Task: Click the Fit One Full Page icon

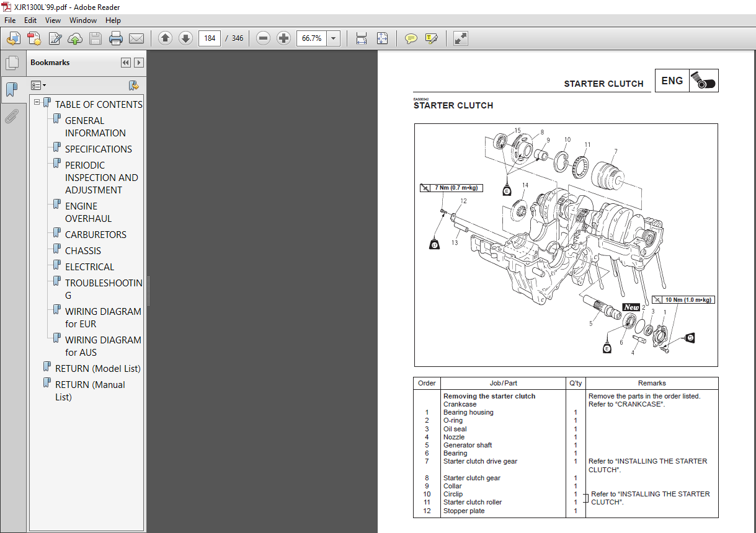Action: [x=382, y=38]
